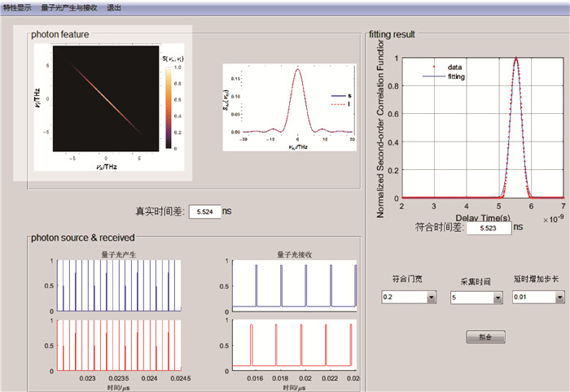The height and width of the screenshot is (392, 570).
Task: Focus the 真实时间差 input field
Action: [x=204, y=212]
